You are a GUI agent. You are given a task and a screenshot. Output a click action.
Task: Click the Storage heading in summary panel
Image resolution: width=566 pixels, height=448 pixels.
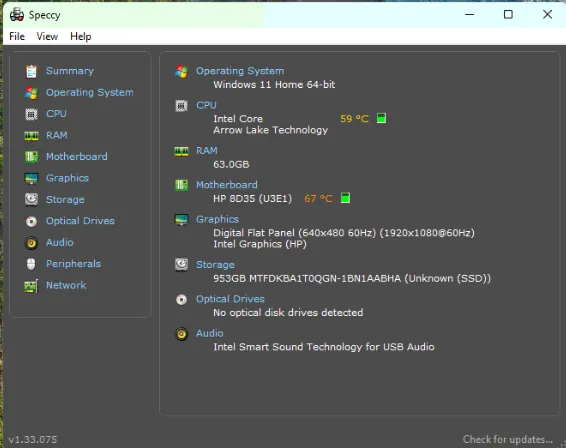click(x=215, y=265)
